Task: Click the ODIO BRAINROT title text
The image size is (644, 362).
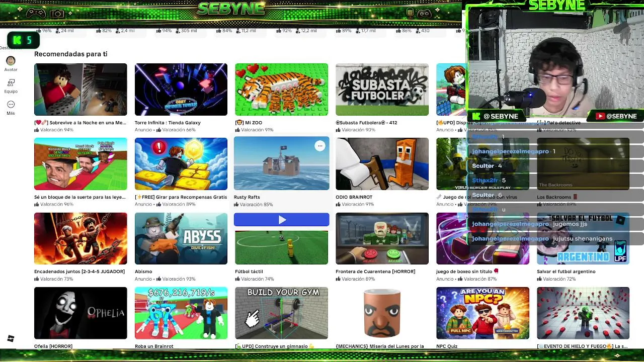Action: click(355, 197)
